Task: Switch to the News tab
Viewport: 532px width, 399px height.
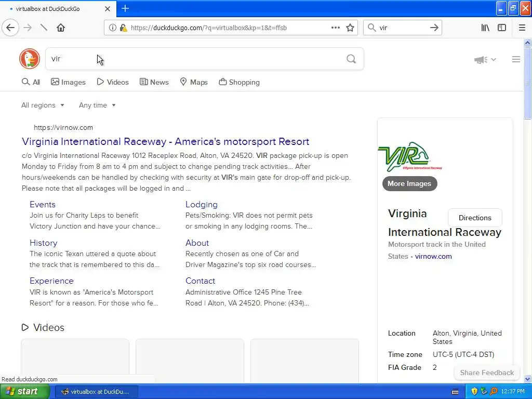Action: 154,82
